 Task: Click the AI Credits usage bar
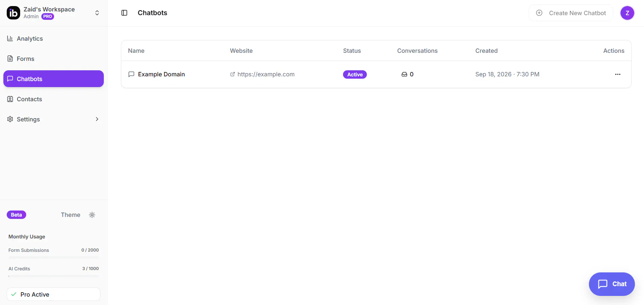[54, 276]
